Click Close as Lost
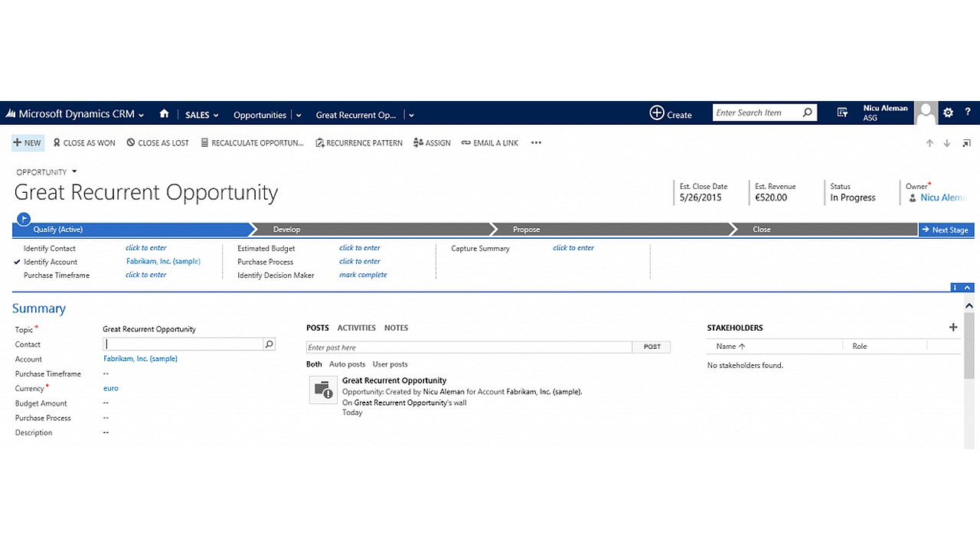Screen dimensions: 980x551 point(158,142)
